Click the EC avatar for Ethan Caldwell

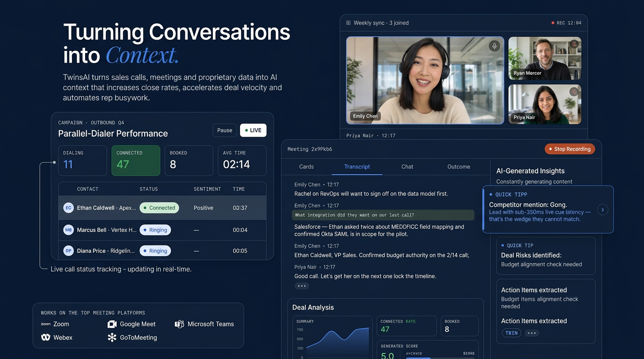pos(68,208)
